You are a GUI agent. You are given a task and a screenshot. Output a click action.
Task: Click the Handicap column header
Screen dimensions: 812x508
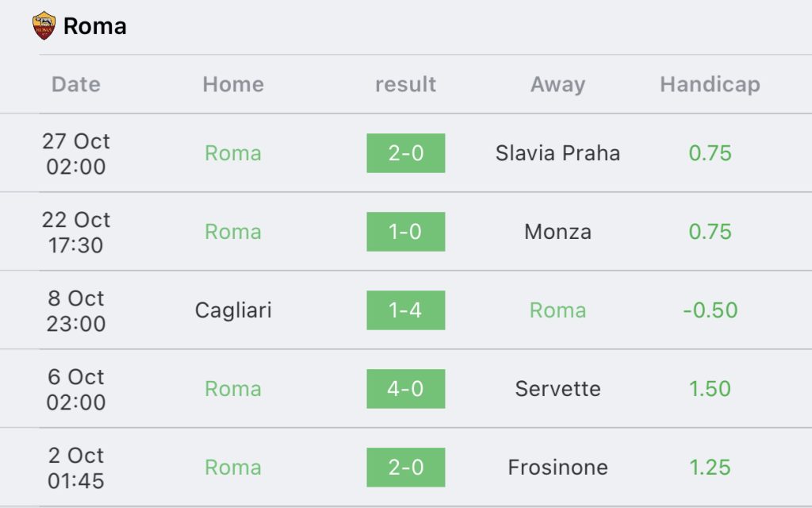pyautogui.click(x=710, y=84)
